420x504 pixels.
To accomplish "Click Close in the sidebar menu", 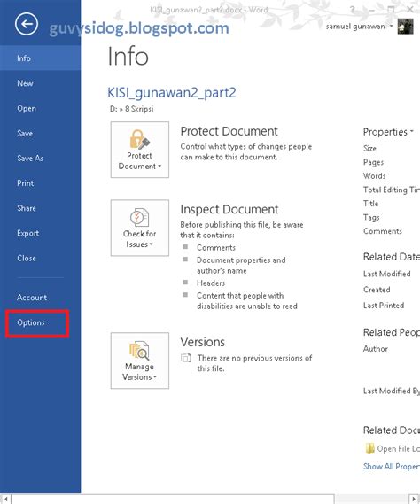I will pos(40,258).
